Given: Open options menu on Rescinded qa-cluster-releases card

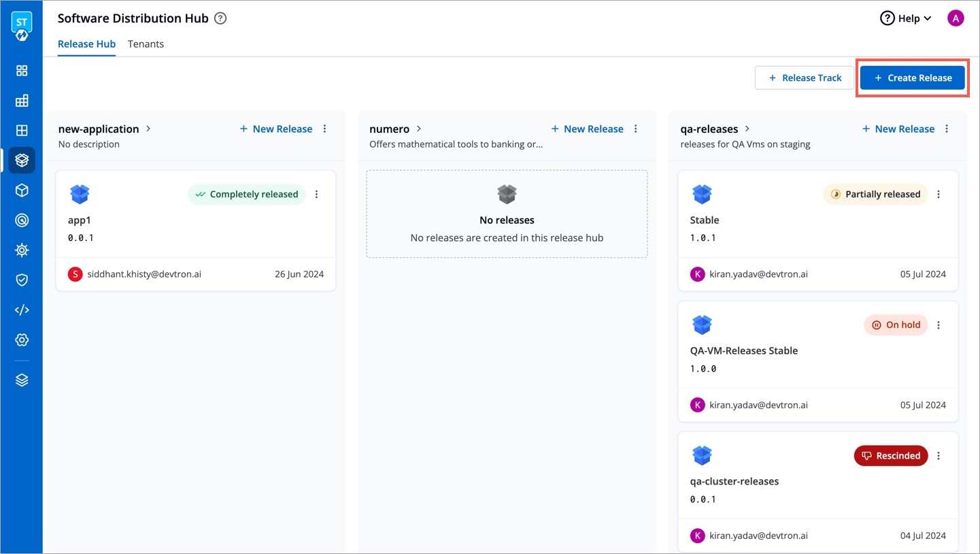Looking at the screenshot, I should click(939, 456).
